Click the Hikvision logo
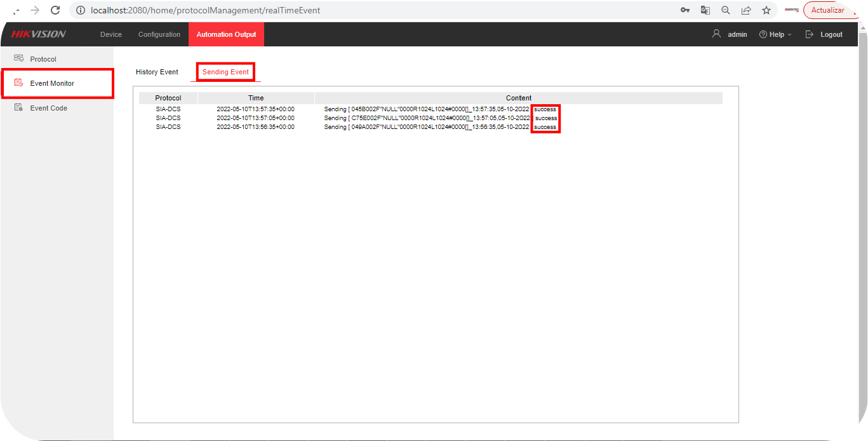Viewport: 868px width, 441px height. pyautogui.click(x=38, y=34)
